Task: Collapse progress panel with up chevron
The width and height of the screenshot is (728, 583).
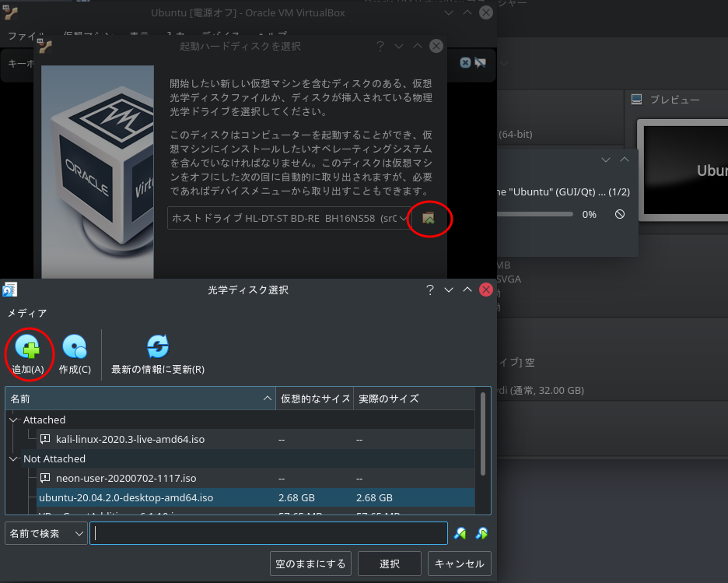Action: click(x=625, y=160)
